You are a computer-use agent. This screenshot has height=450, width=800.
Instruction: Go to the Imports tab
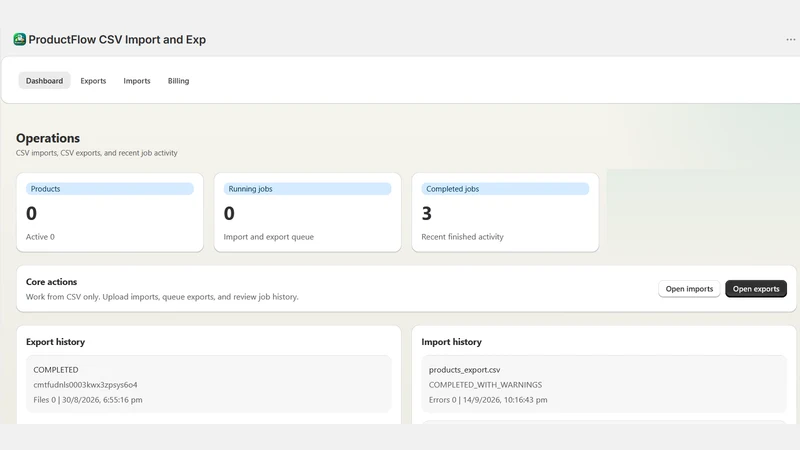click(x=137, y=81)
